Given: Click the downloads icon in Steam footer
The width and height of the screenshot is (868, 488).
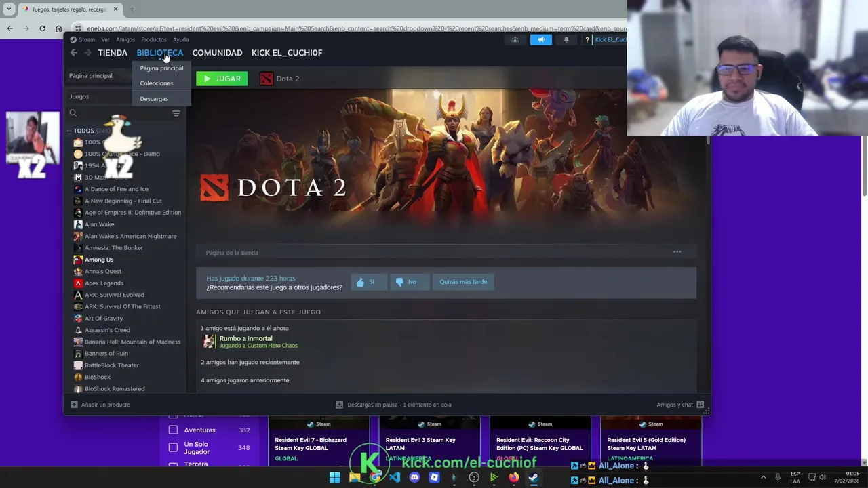Looking at the screenshot, I should click(x=340, y=405).
